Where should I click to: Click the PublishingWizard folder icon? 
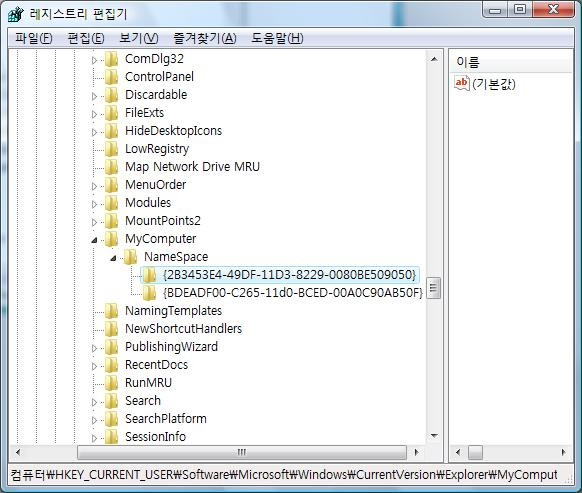pyautogui.click(x=111, y=347)
